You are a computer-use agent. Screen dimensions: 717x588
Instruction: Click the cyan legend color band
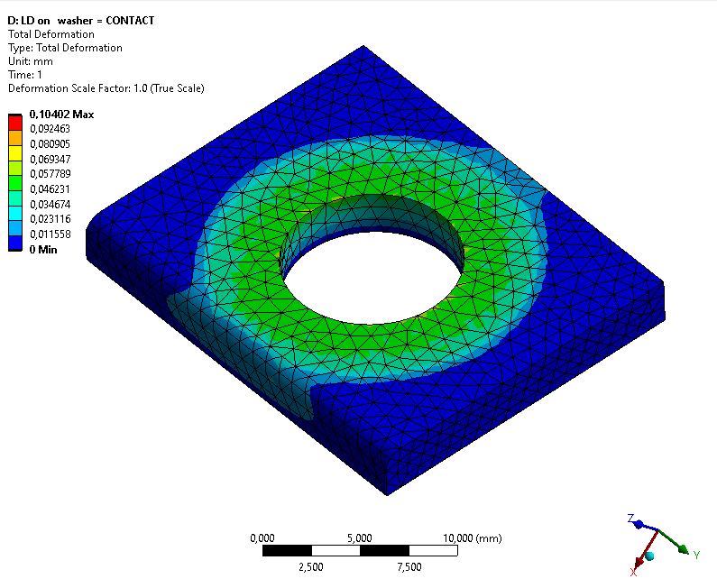tap(15, 213)
